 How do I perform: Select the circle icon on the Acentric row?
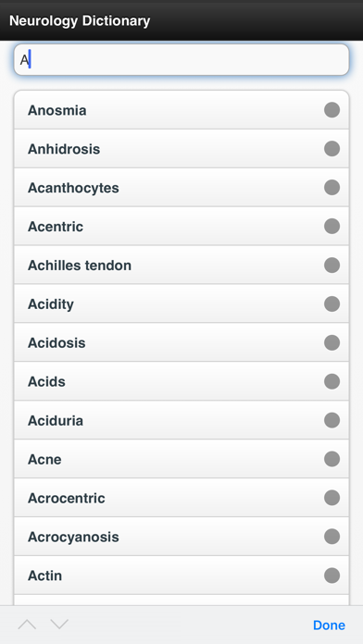click(332, 226)
